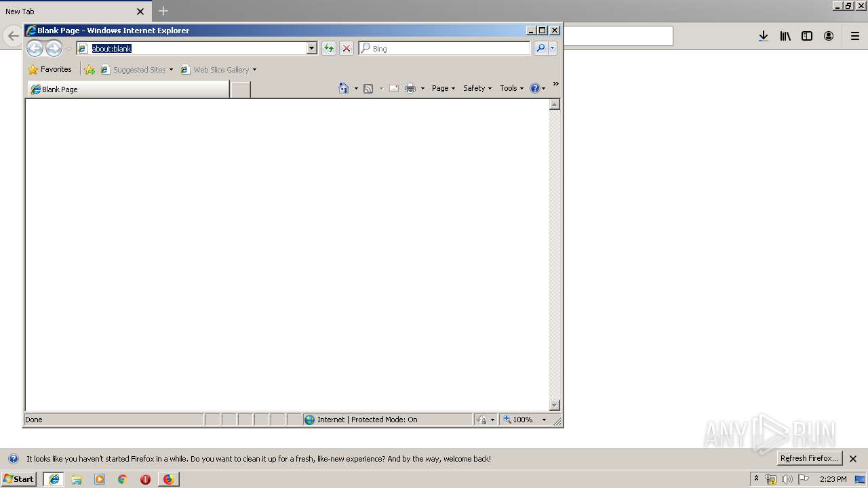Open Web Slice Gallery favorite
The height and width of the screenshot is (488, 868).
(215, 69)
